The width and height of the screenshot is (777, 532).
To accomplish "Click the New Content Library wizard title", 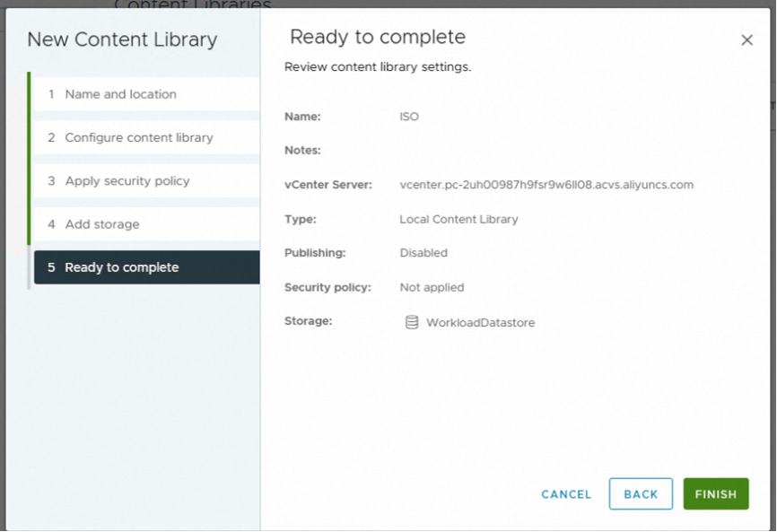I will (122, 39).
